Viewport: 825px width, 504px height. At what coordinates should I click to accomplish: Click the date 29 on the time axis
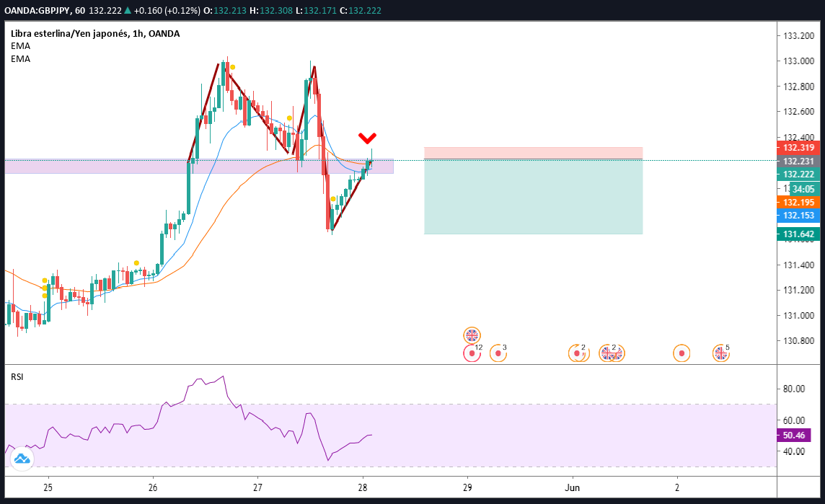[x=467, y=487]
